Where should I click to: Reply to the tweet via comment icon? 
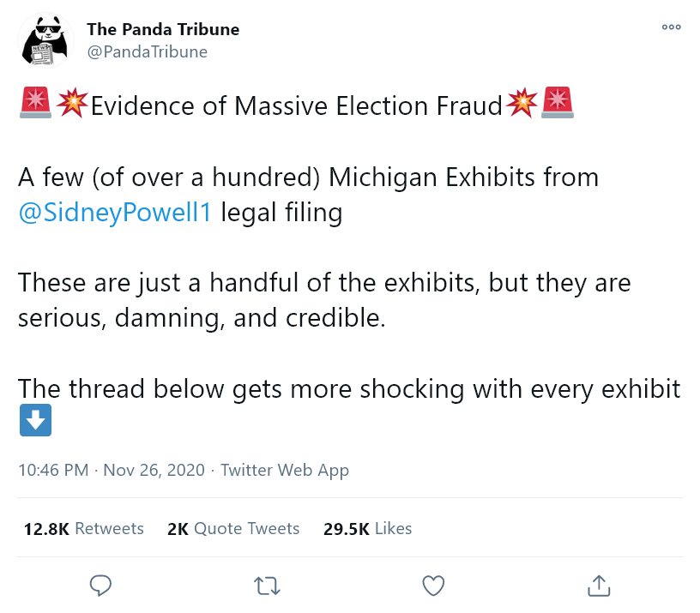click(x=101, y=586)
